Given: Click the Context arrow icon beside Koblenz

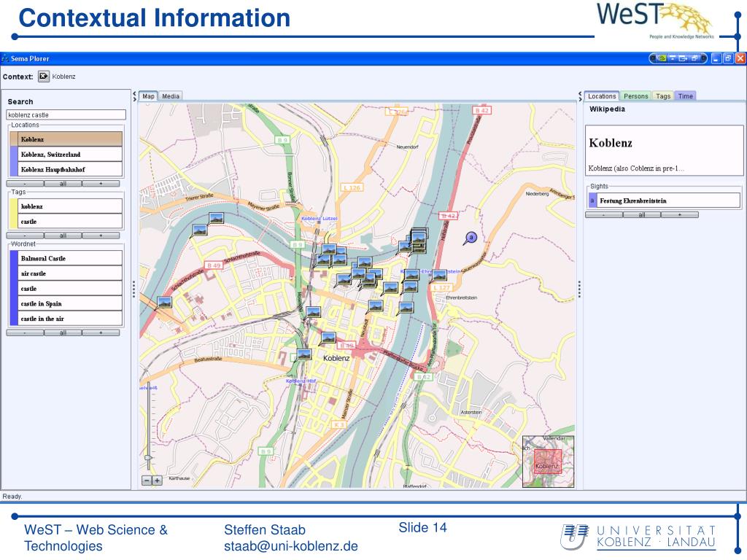Looking at the screenshot, I should point(44,76).
